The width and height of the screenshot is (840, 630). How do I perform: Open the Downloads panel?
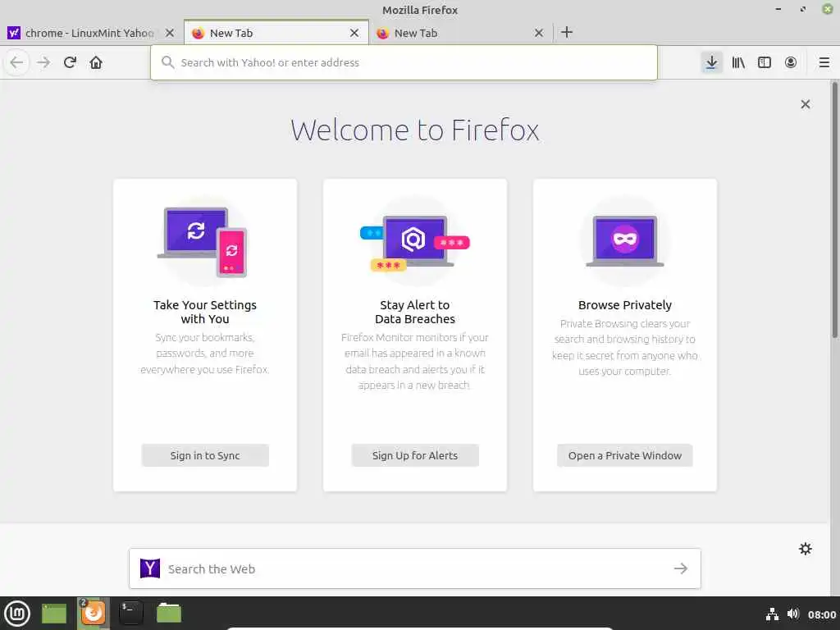[711, 62]
